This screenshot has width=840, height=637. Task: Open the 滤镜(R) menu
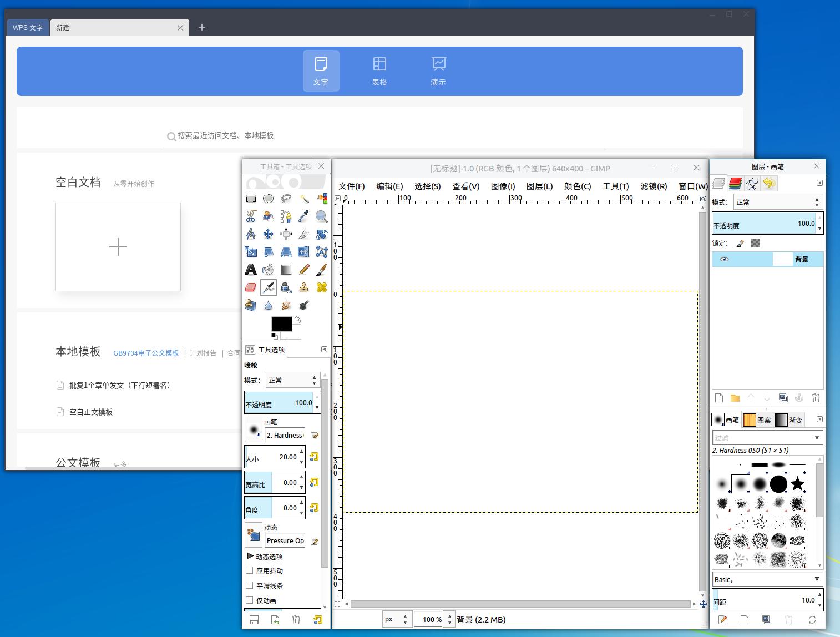[654, 186]
